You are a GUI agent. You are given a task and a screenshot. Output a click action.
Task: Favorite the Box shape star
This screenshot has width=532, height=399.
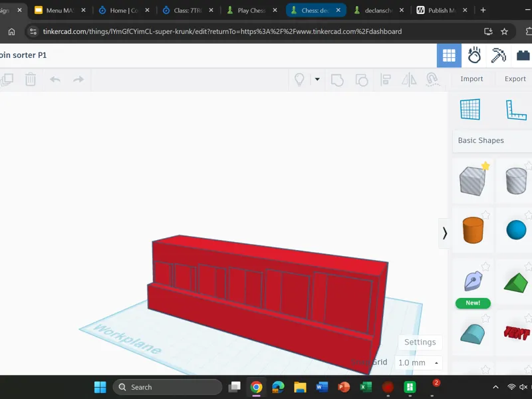pos(485,166)
